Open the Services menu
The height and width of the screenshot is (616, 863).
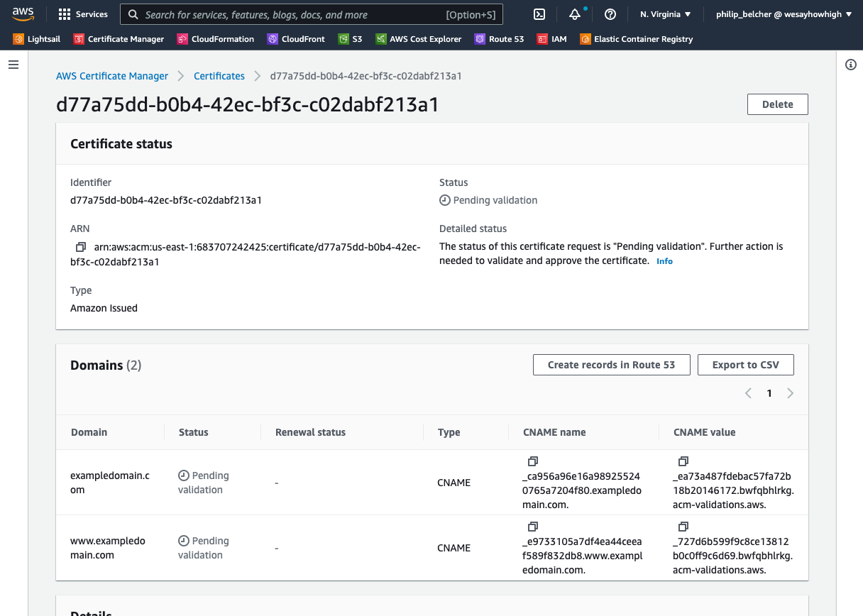83,14
